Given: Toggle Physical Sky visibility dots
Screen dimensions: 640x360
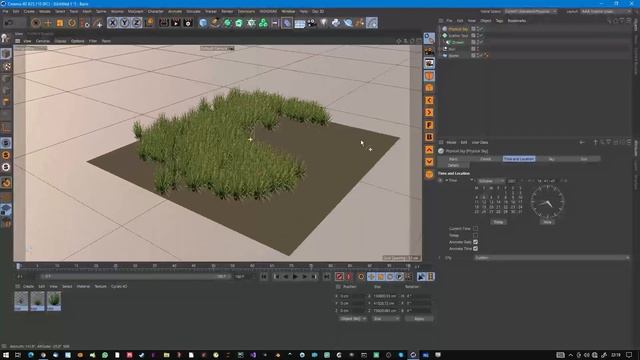Looking at the screenshot, I should tap(478, 29).
